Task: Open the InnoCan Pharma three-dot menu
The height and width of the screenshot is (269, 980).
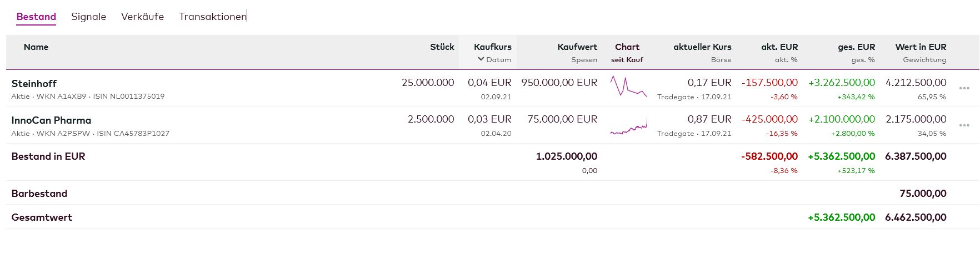Action: 964,125
